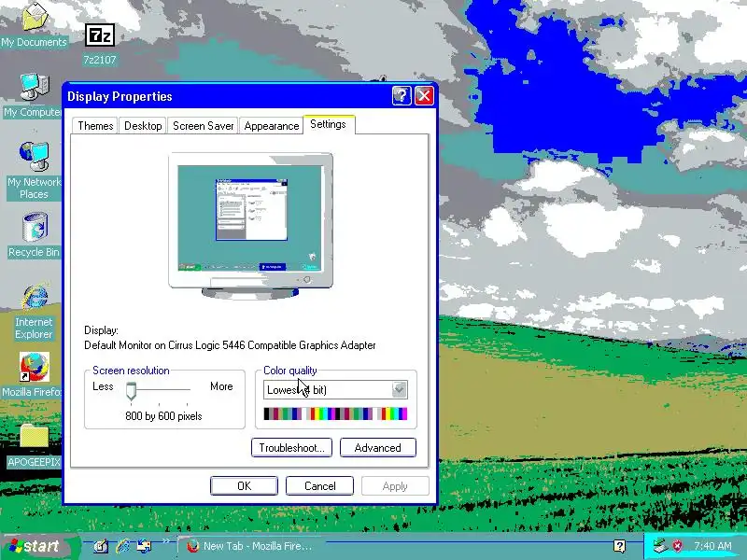Click the taskbar clock showing 7:40 AM

click(x=712, y=546)
